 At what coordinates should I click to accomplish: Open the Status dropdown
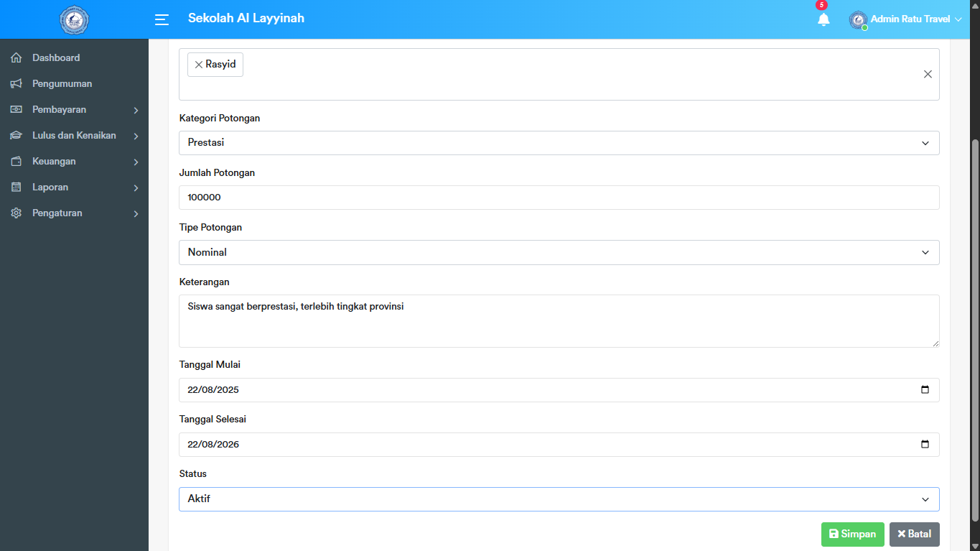(559, 499)
